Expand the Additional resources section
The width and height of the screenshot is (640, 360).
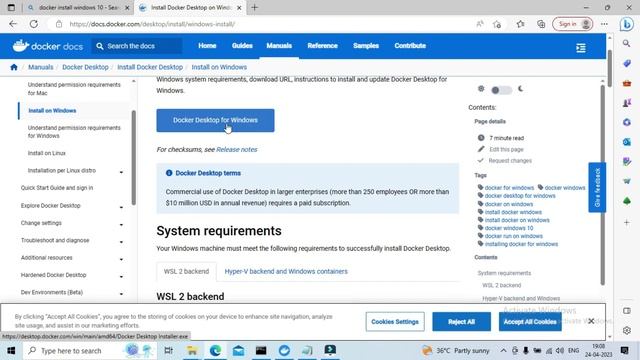(x=121, y=259)
